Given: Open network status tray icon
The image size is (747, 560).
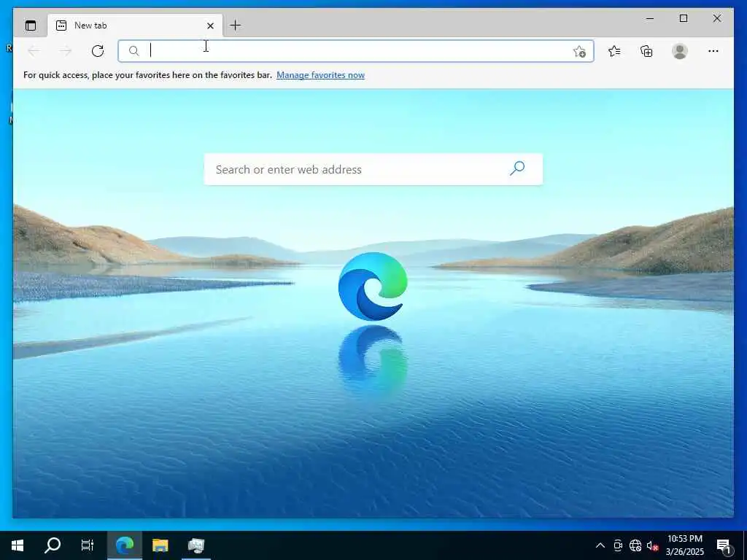Looking at the screenshot, I should (635, 545).
